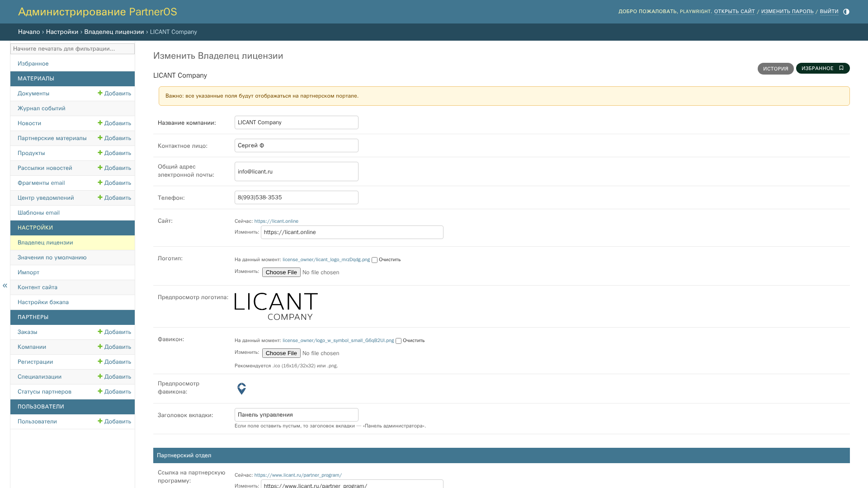Open Журнал событий in sidebar
Image resolution: width=868 pixels, height=488 pixels.
pyautogui.click(x=42, y=108)
